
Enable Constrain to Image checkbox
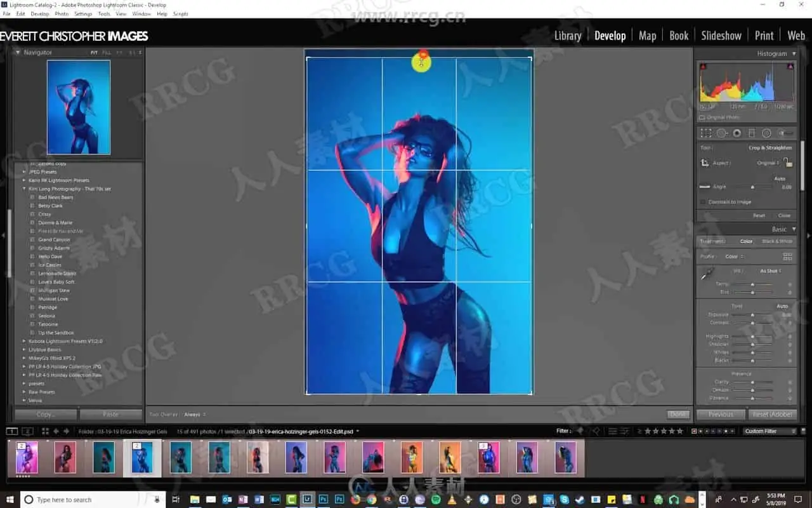click(x=703, y=202)
